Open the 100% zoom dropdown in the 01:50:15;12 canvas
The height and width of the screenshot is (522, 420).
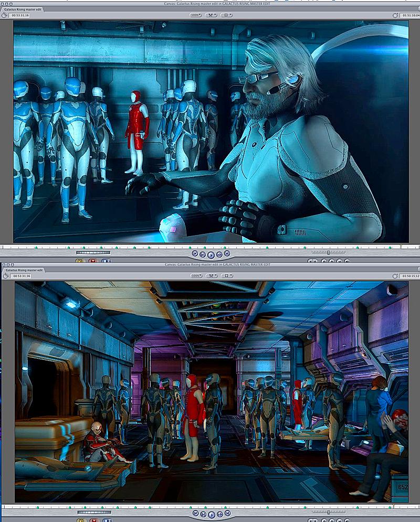coord(196,275)
